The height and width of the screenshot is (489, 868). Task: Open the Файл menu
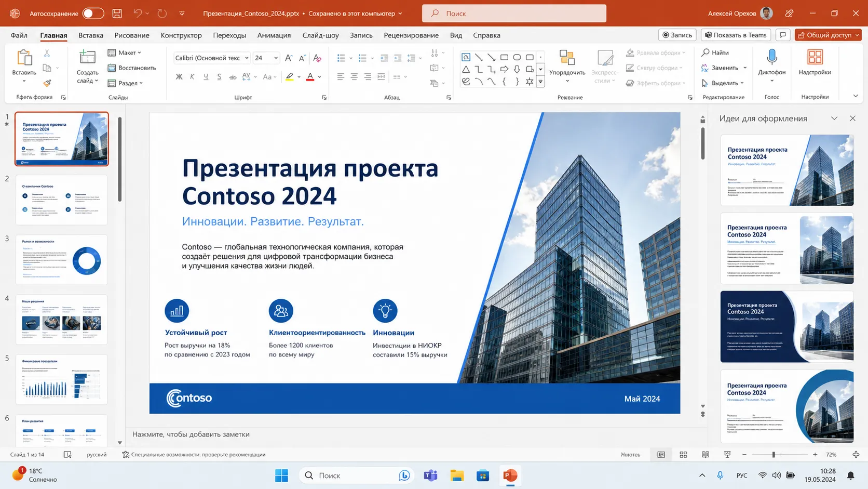[x=19, y=35]
